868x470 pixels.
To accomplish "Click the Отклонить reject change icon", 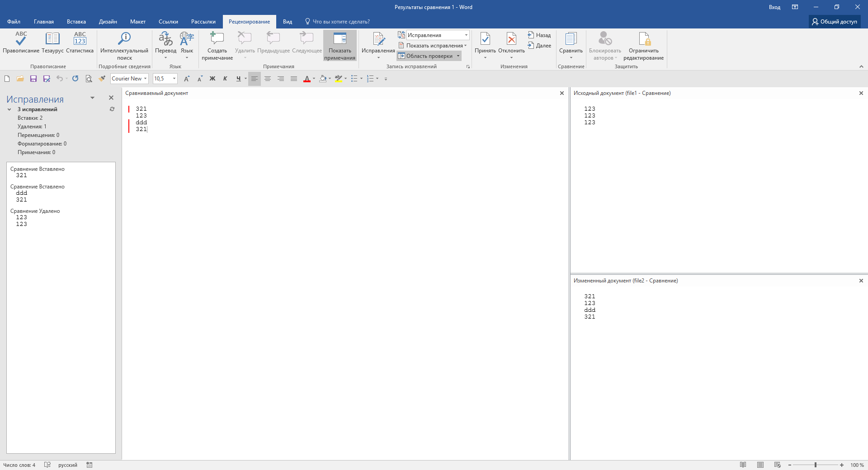I will coord(511,39).
